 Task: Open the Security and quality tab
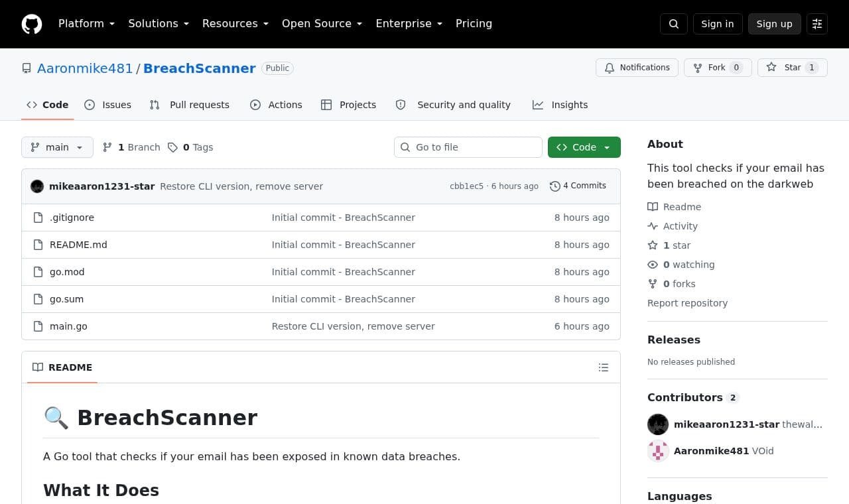coord(453,105)
